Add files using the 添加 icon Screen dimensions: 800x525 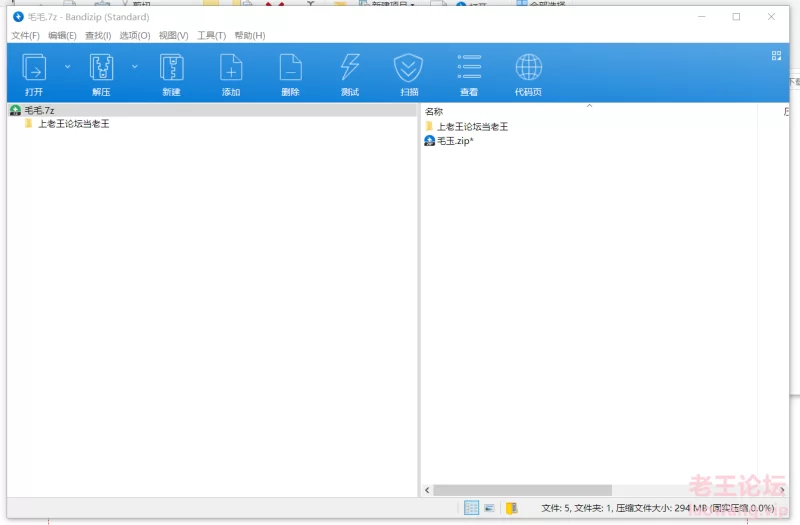231,74
